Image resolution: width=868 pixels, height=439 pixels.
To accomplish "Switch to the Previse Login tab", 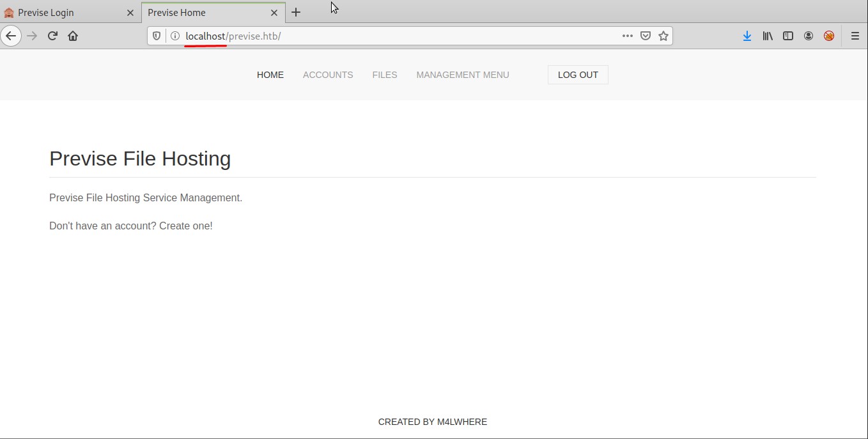I will click(64, 13).
